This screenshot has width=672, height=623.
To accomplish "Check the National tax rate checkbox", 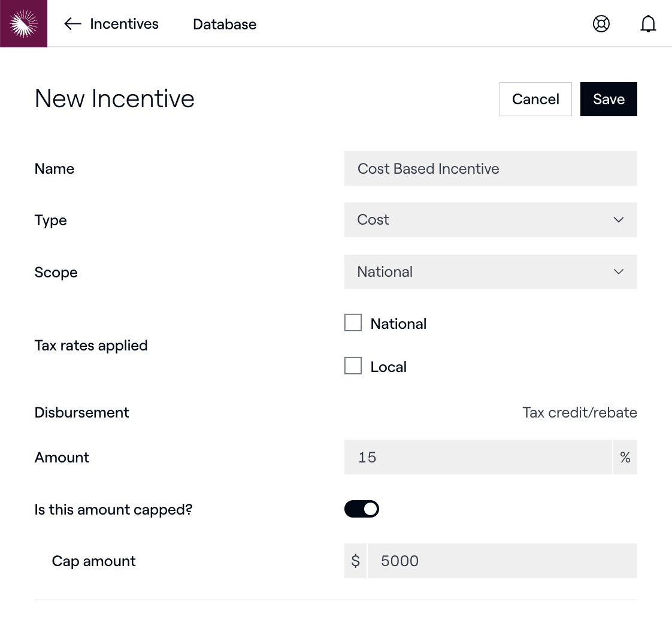I will [353, 323].
